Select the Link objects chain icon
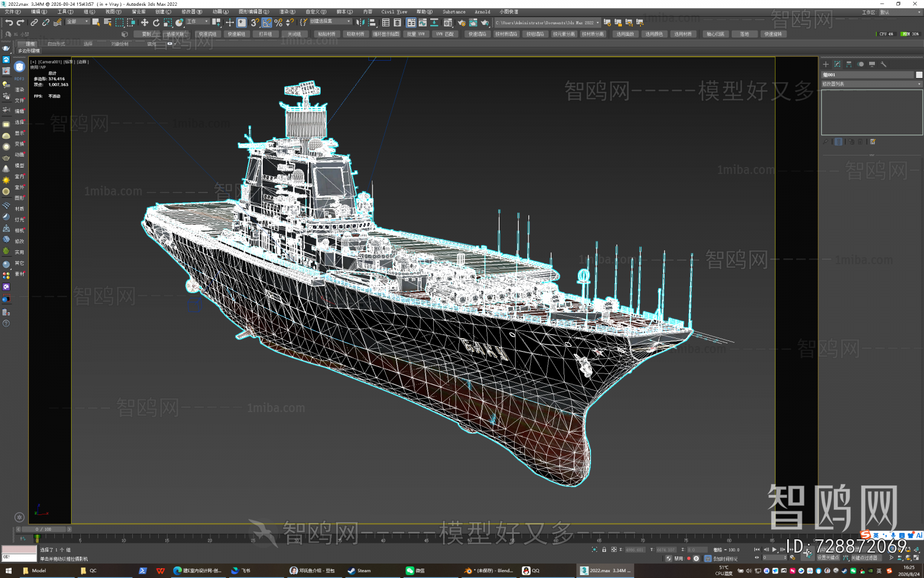924x578 pixels. (34, 23)
